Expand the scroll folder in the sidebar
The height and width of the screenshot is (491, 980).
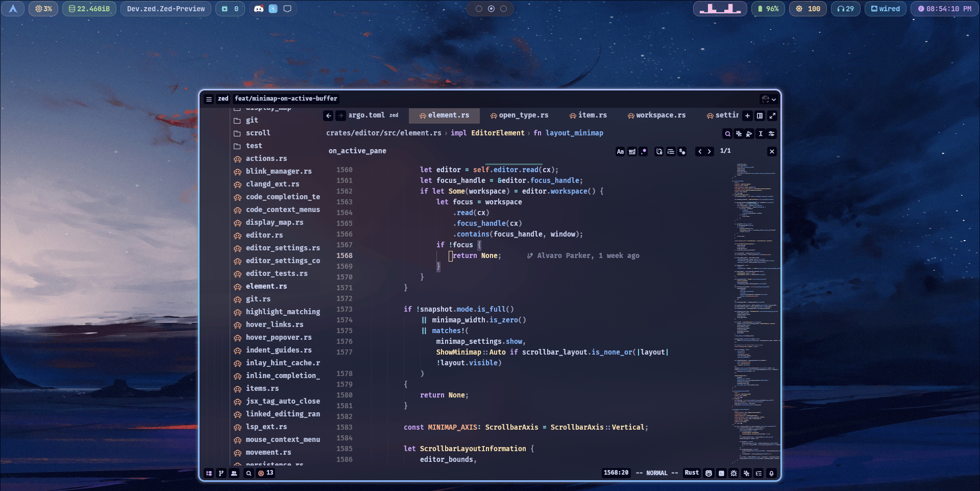coord(258,133)
